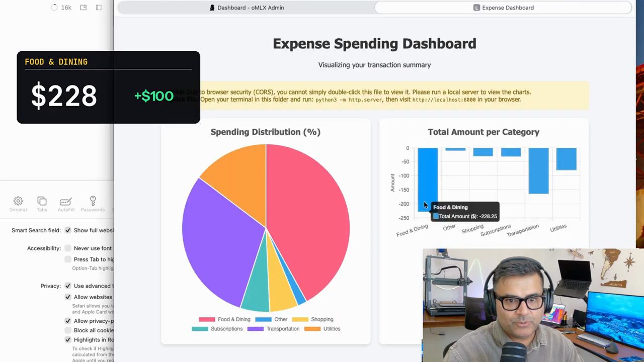Open AutoFill pane in Safari settings
Image resolution: width=644 pixels, height=362 pixels.
[66, 204]
